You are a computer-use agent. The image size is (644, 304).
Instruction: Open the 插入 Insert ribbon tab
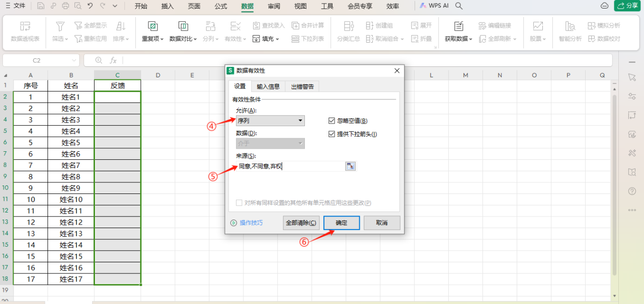tap(168, 6)
